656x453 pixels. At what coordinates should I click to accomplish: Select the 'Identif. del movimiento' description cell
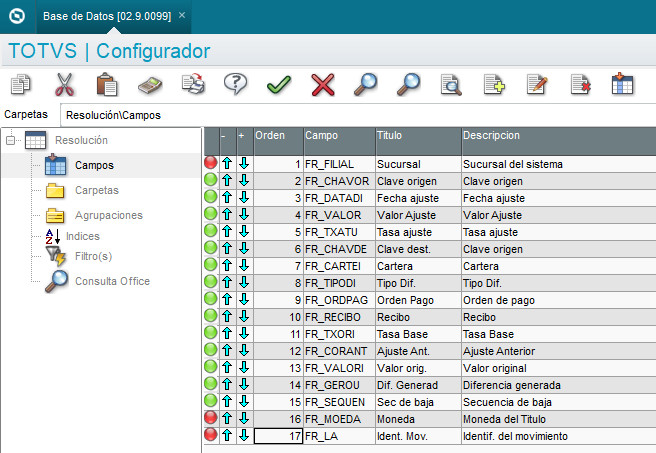pos(559,436)
